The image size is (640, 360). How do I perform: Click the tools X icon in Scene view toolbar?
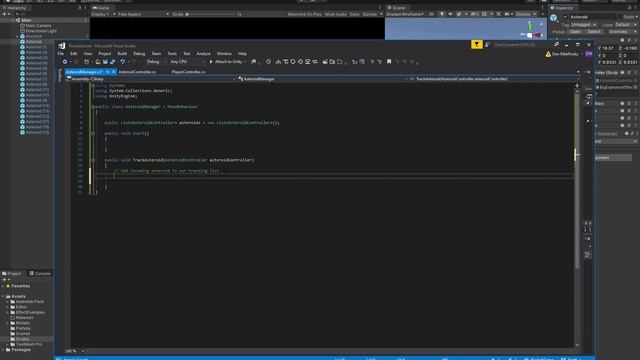point(498,14)
